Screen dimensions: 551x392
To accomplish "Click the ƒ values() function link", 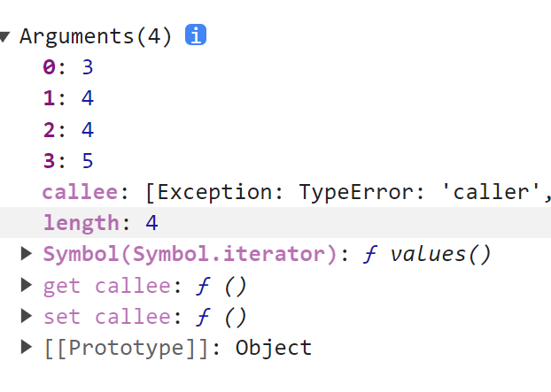I will point(427,254).
